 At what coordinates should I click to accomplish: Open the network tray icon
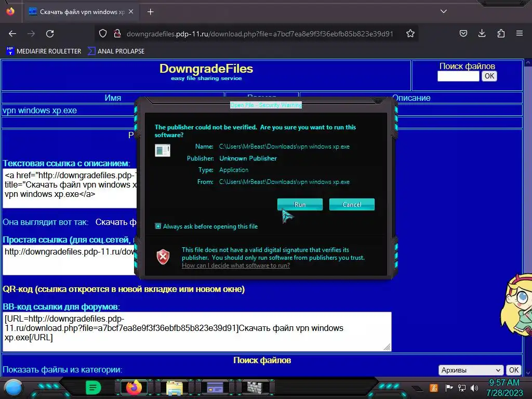462,388
